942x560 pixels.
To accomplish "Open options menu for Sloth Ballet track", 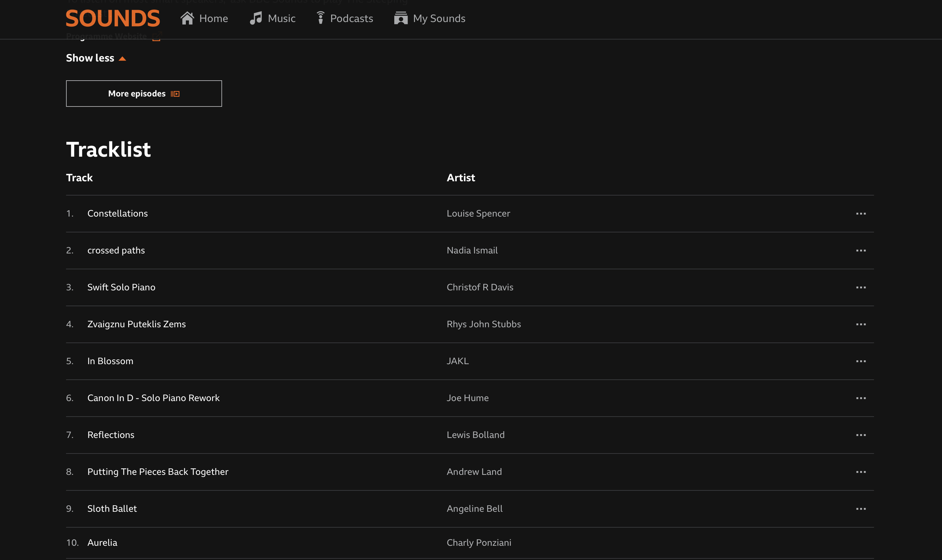I will 861,509.
